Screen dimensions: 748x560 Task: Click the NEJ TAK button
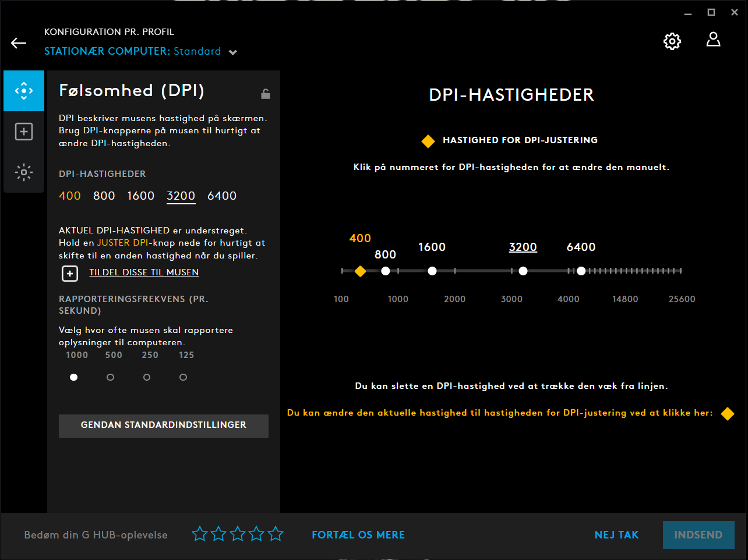tap(616, 535)
